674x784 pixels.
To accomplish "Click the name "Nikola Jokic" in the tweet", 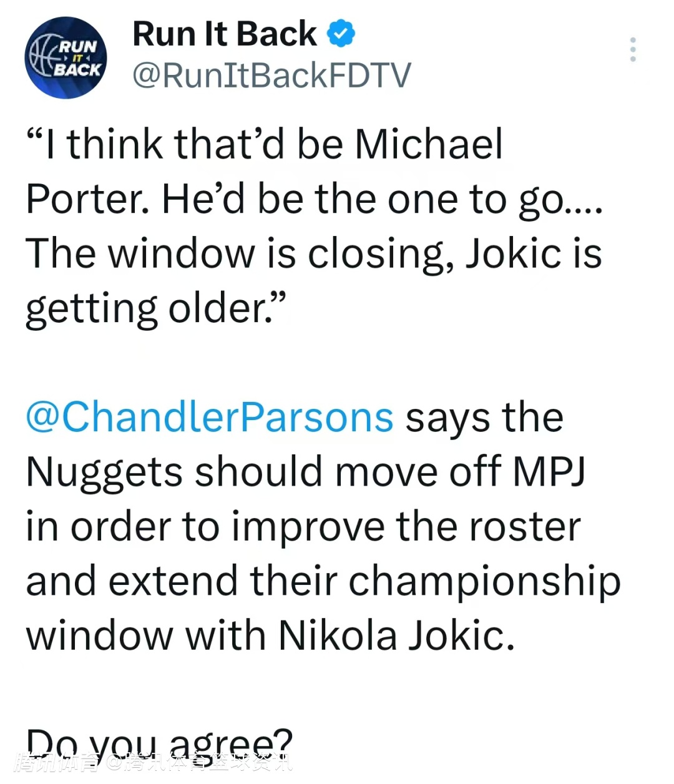I will pos(396,635).
